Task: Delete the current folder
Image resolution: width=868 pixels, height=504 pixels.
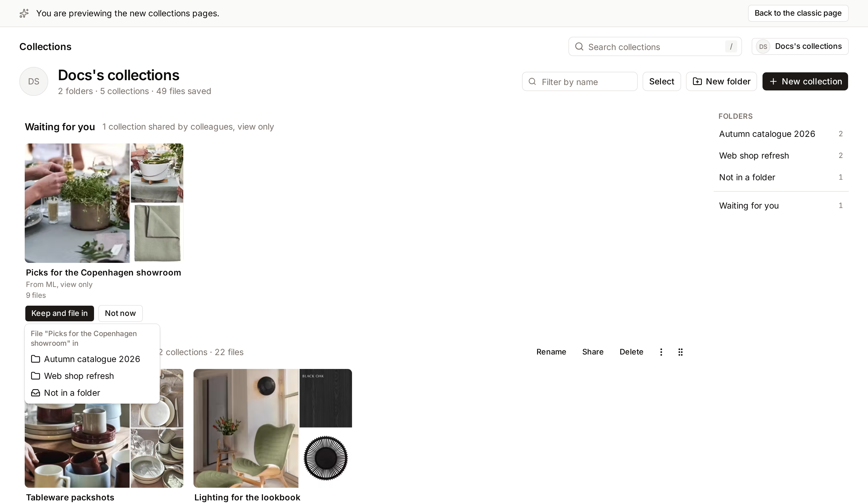Action: (x=631, y=352)
